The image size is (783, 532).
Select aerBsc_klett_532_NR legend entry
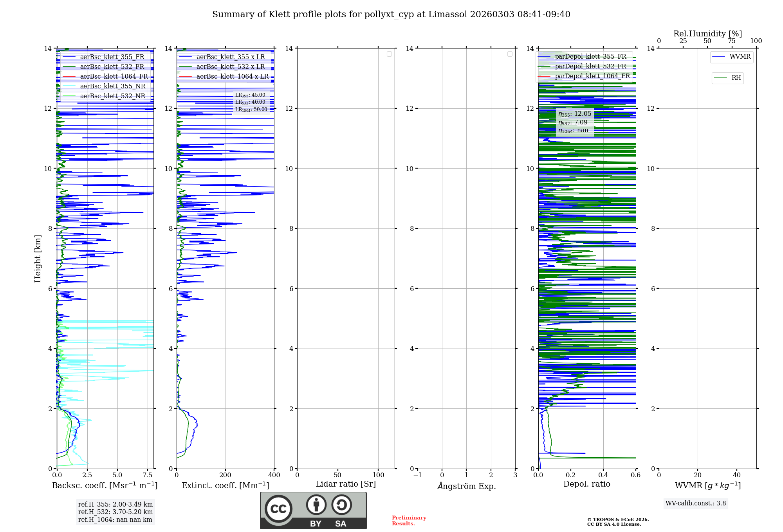(x=112, y=96)
